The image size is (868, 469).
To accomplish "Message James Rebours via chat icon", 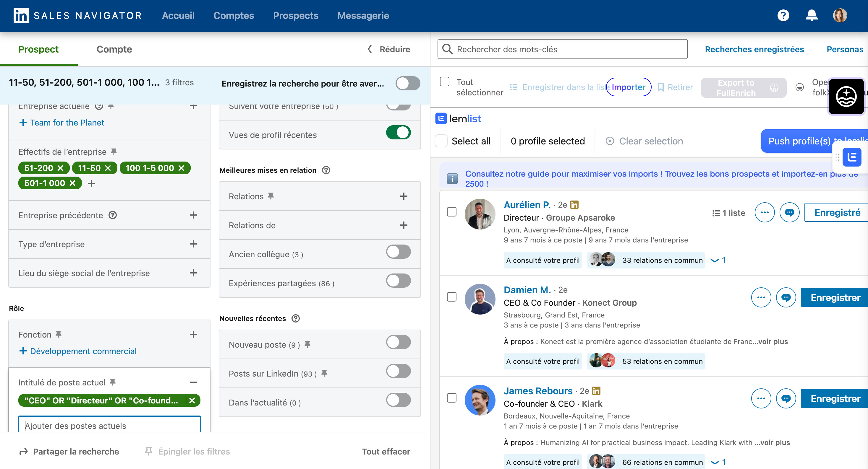I will pos(786,399).
